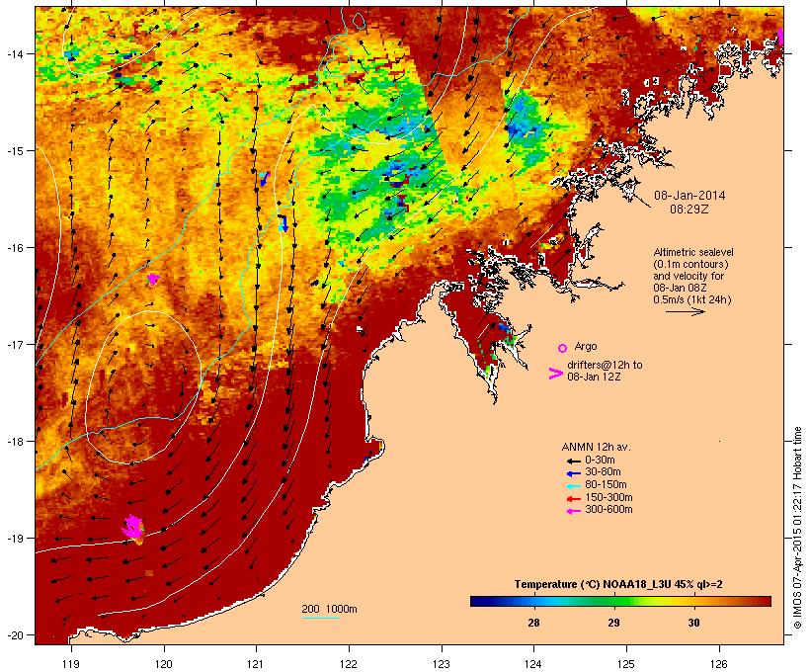Click the latitude -15 axis label

pyautogui.click(x=14, y=151)
